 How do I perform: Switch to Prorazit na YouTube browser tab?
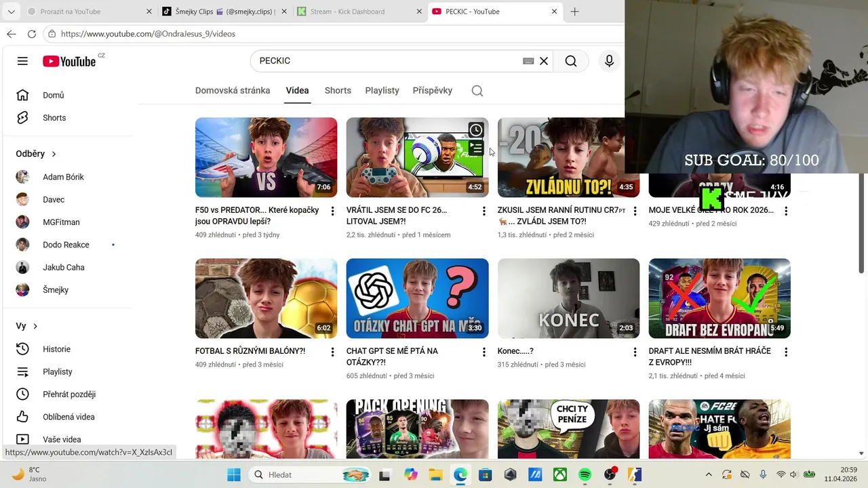(88, 12)
